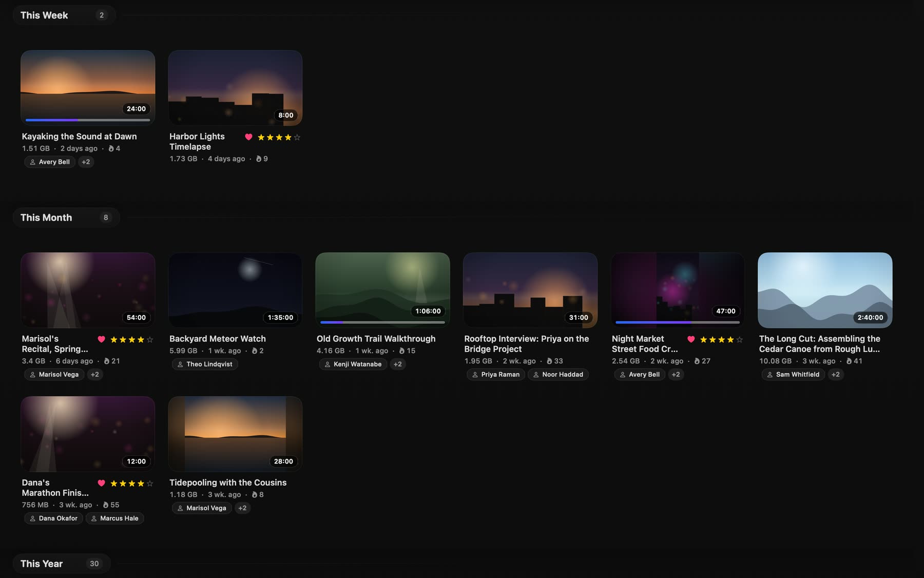Set fifth star on Dana's Marathon video

[x=150, y=483]
